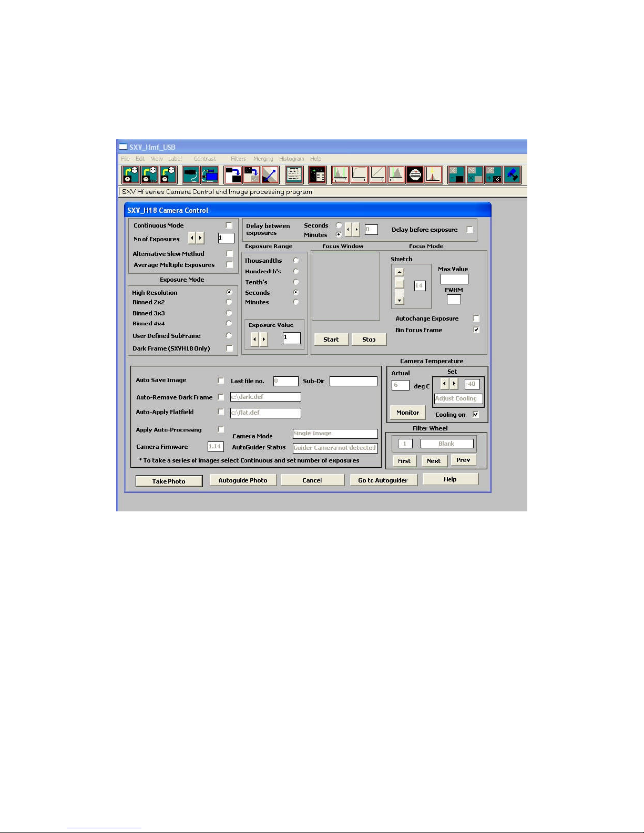This screenshot has width=644, height=833.
Task: Click the histogram with green lines icon
Action: point(340,174)
